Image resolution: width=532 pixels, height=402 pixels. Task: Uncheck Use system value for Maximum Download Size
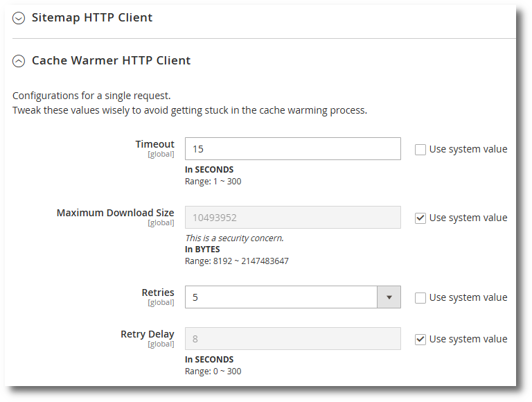(x=420, y=218)
